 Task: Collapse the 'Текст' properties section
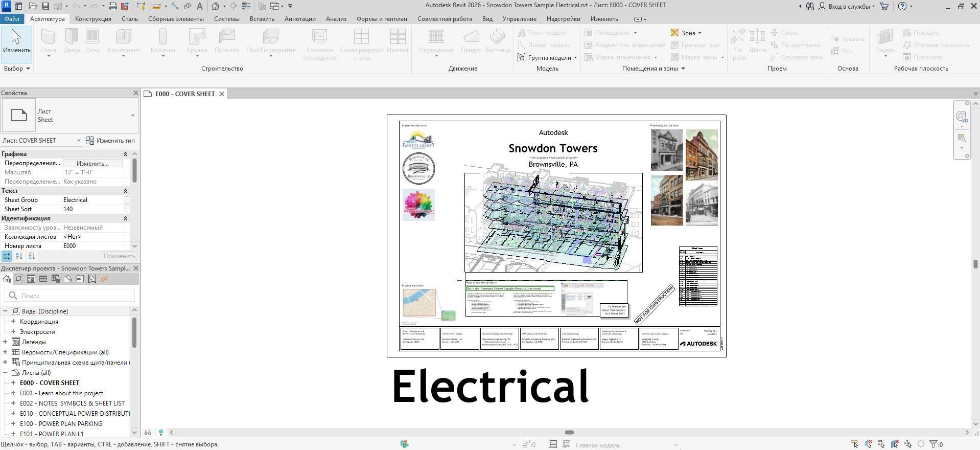click(x=125, y=191)
